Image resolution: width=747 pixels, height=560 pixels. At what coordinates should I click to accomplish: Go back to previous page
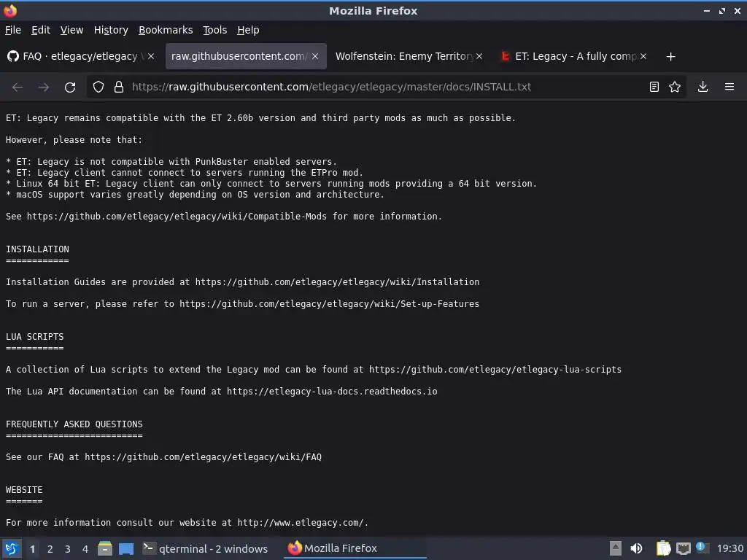coord(18,87)
